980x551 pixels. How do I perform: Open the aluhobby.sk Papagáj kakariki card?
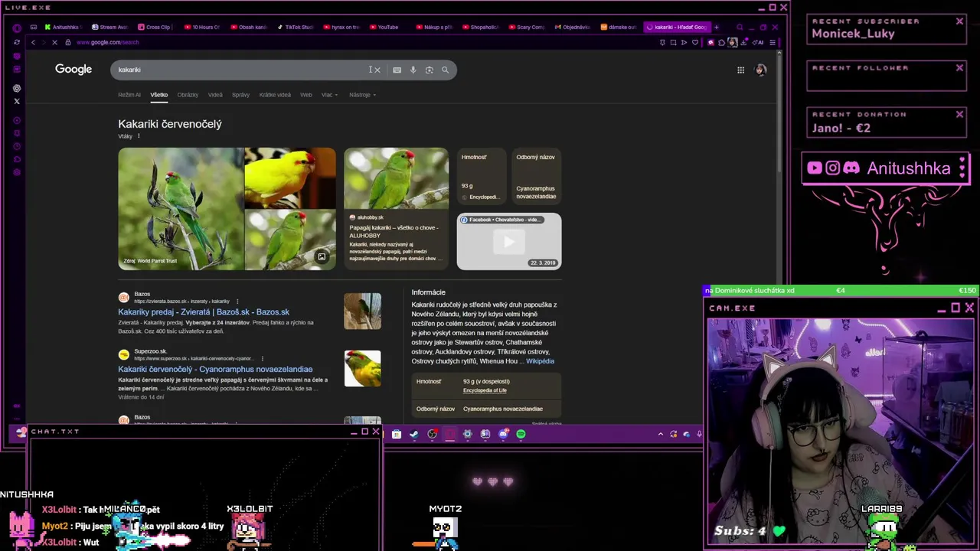tap(396, 208)
